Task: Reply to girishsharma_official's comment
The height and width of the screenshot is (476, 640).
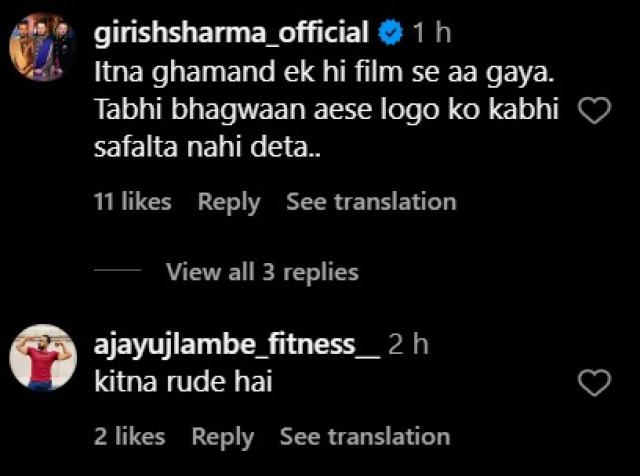Action: (228, 202)
